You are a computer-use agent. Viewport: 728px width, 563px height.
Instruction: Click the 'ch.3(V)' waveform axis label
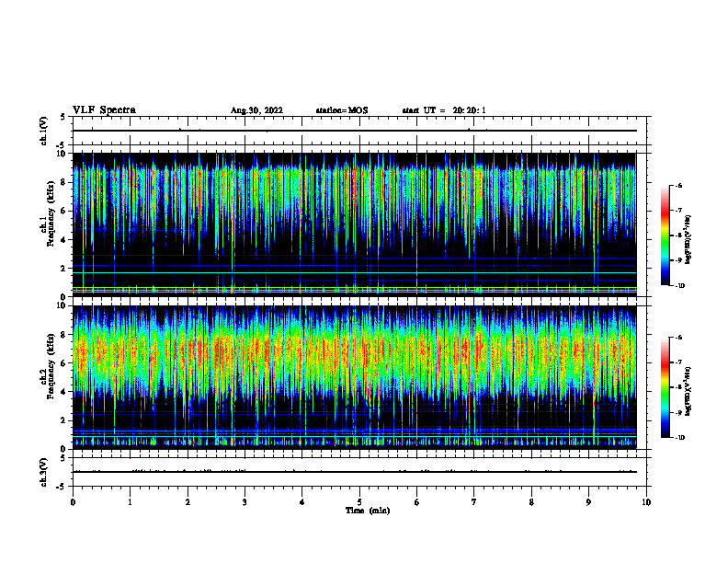(x=43, y=473)
